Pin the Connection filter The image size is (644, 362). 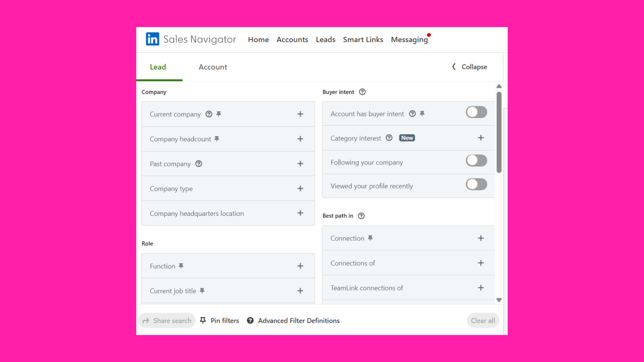click(x=370, y=238)
